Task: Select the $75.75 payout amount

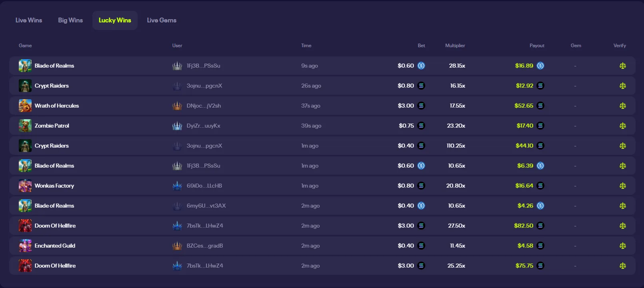Action: [x=524, y=266]
